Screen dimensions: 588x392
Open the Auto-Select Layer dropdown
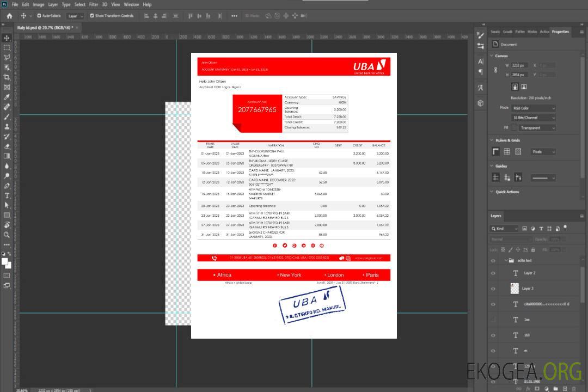pyautogui.click(x=75, y=16)
